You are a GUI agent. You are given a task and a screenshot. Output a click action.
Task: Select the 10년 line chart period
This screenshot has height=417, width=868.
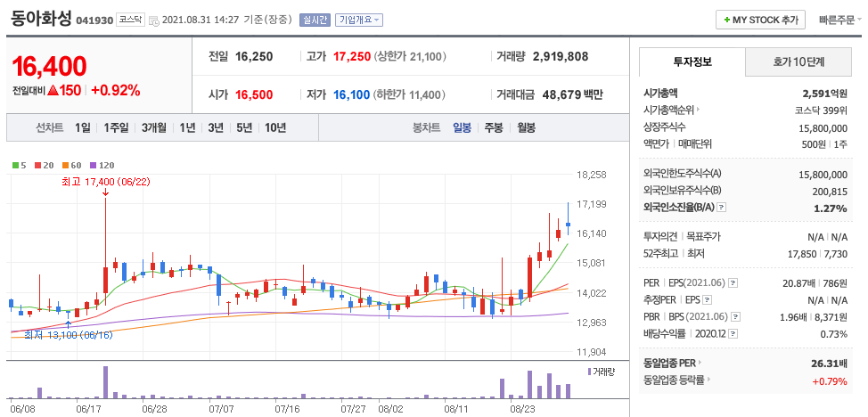click(275, 128)
